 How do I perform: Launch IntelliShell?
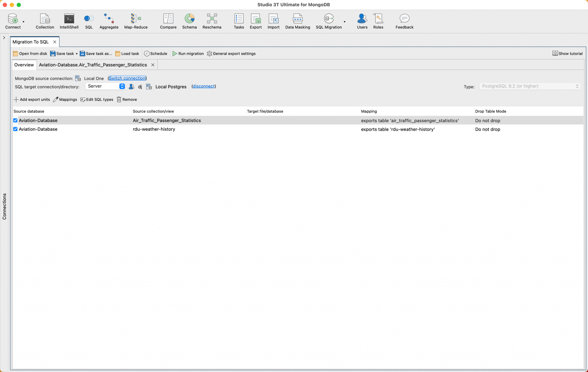click(69, 21)
